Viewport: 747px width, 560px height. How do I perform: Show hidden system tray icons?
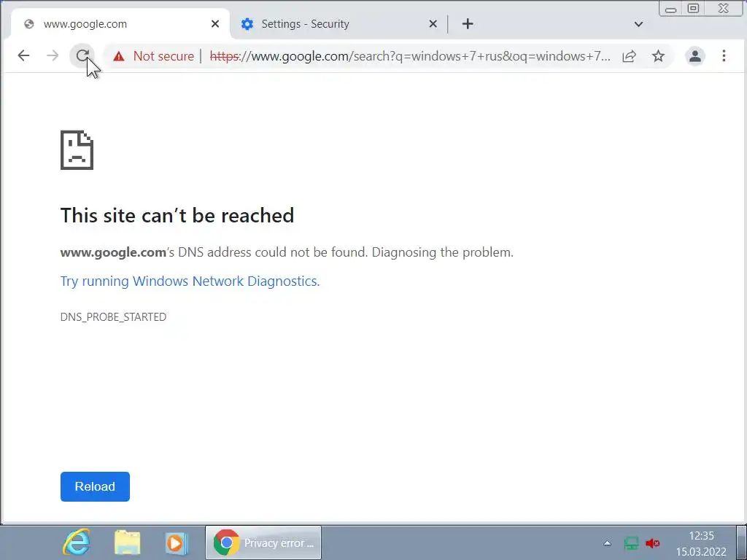point(607,542)
